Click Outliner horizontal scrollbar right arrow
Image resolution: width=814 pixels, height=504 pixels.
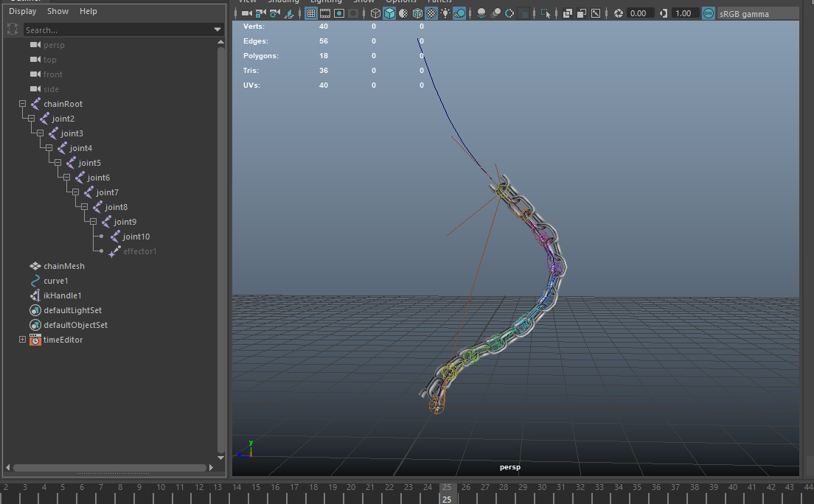tap(211, 468)
